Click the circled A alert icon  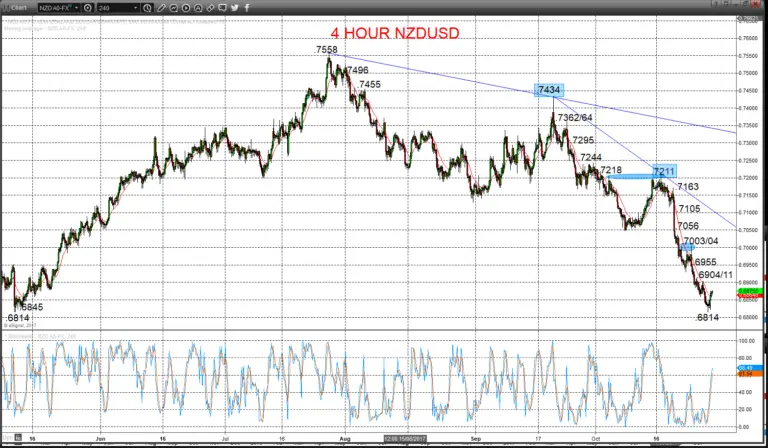pyautogui.click(x=198, y=8)
